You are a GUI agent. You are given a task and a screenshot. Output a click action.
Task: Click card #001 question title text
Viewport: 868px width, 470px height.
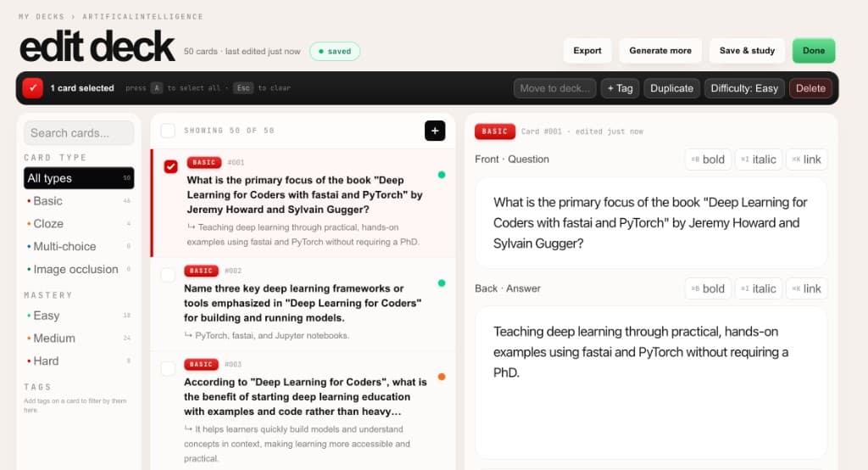point(304,194)
